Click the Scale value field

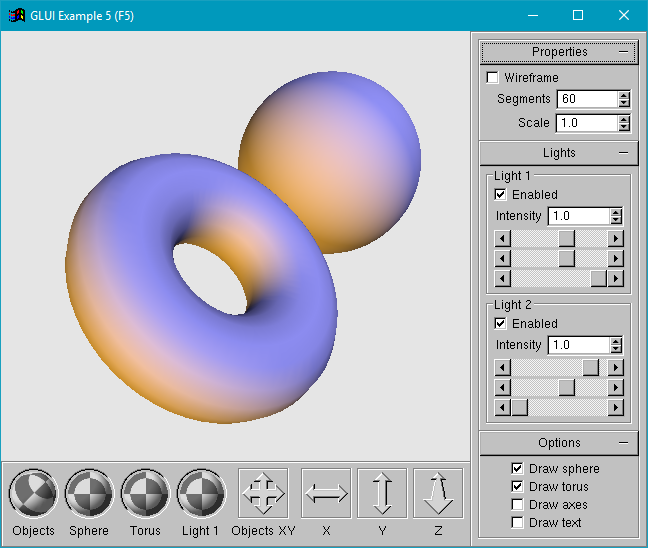pyautogui.click(x=588, y=123)
